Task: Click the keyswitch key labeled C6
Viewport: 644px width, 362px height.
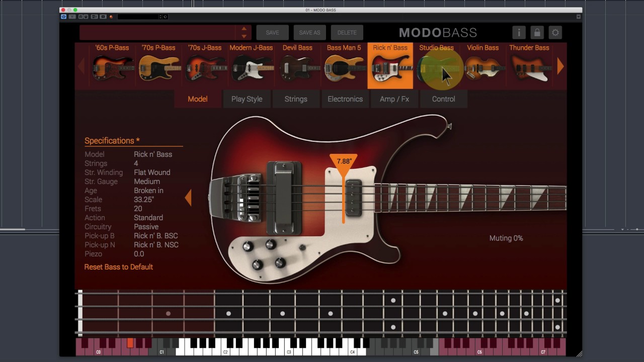Action: click(x=479, y=351)
